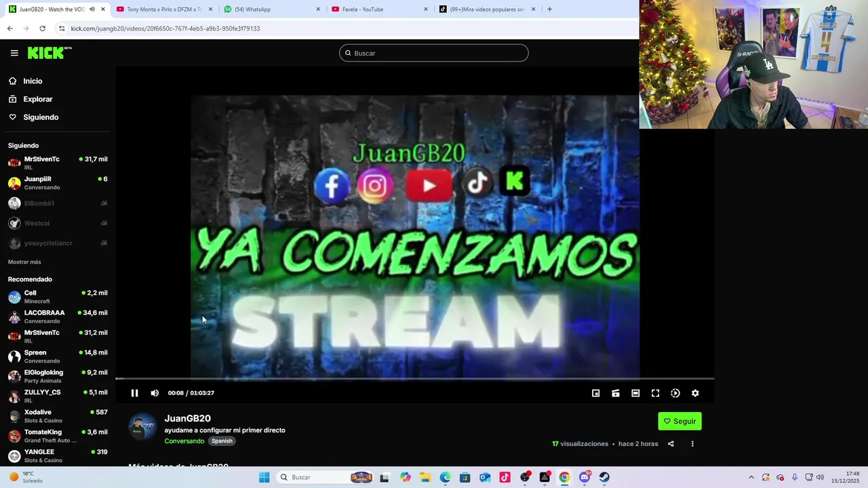
Task: Mute the video player volume
Action: point(155,393)
